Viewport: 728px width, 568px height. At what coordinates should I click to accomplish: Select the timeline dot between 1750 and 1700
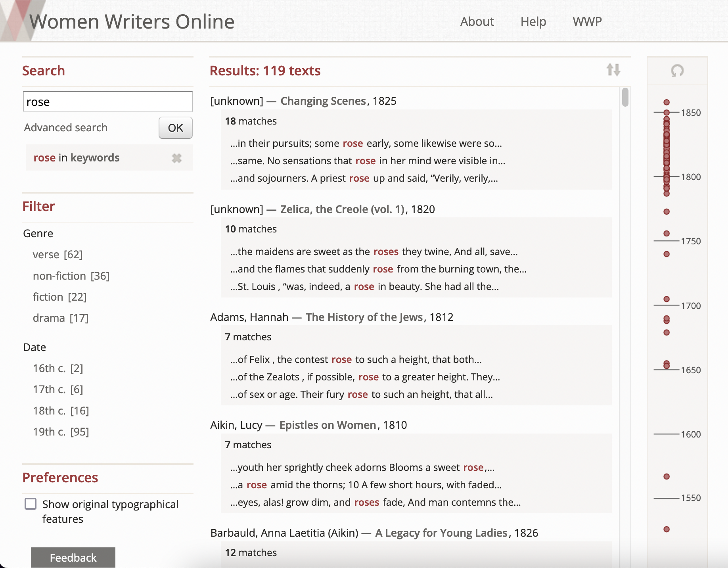(x=667, y=254)
